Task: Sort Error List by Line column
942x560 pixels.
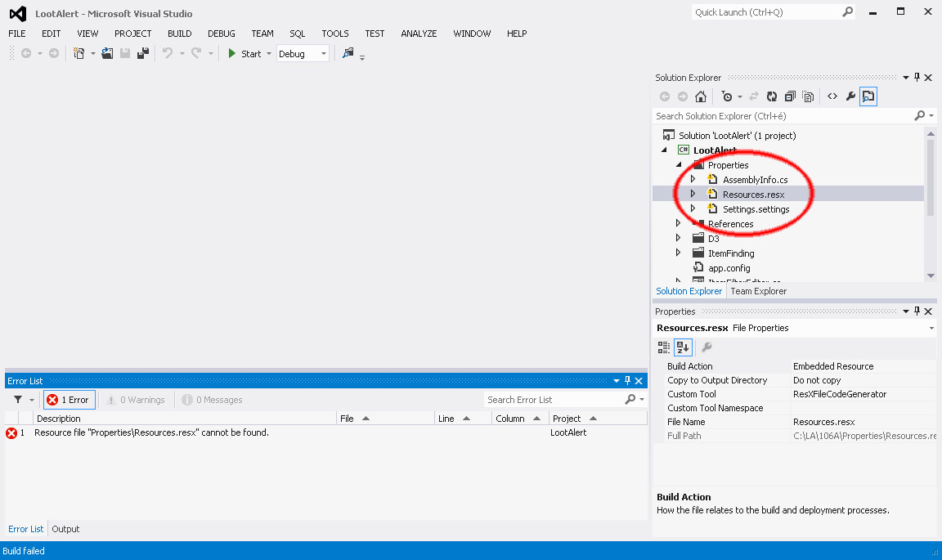Action: coord(462,419)
